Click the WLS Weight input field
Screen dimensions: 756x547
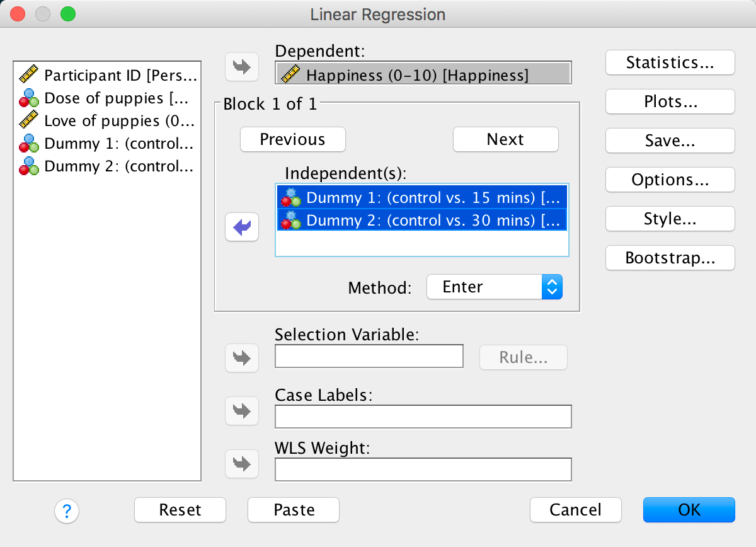423,469
